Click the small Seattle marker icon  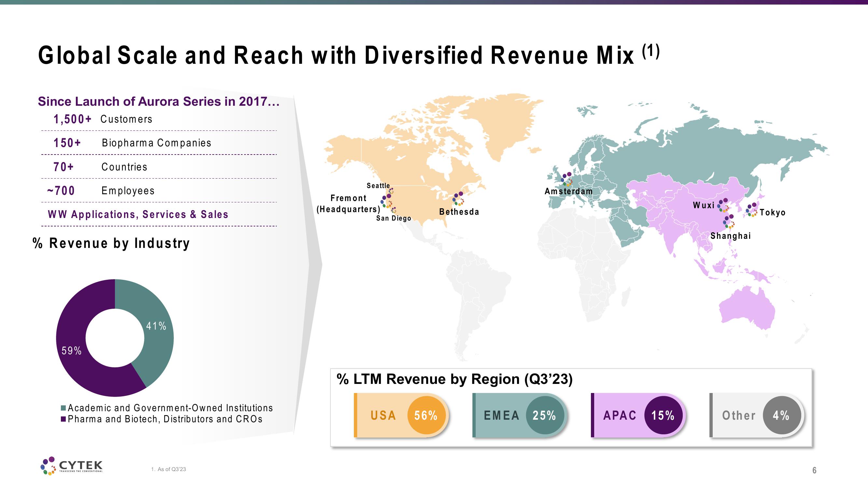tap(391, 191)
